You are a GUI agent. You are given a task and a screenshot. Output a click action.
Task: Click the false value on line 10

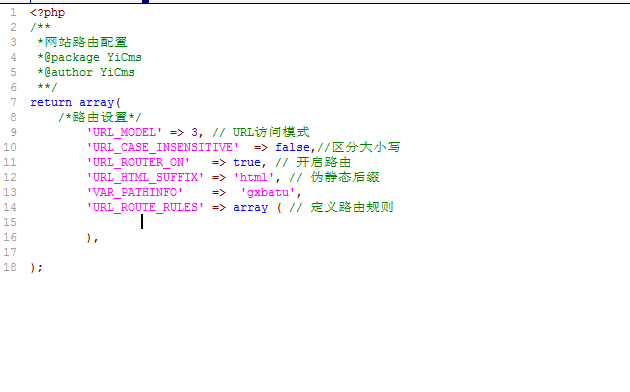[292, 147]
